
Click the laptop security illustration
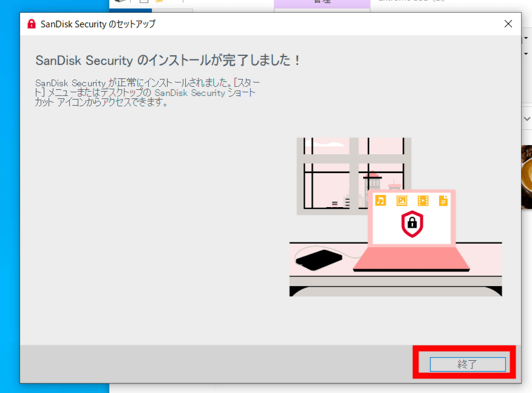pyautogui.click(x=395, y=217)
